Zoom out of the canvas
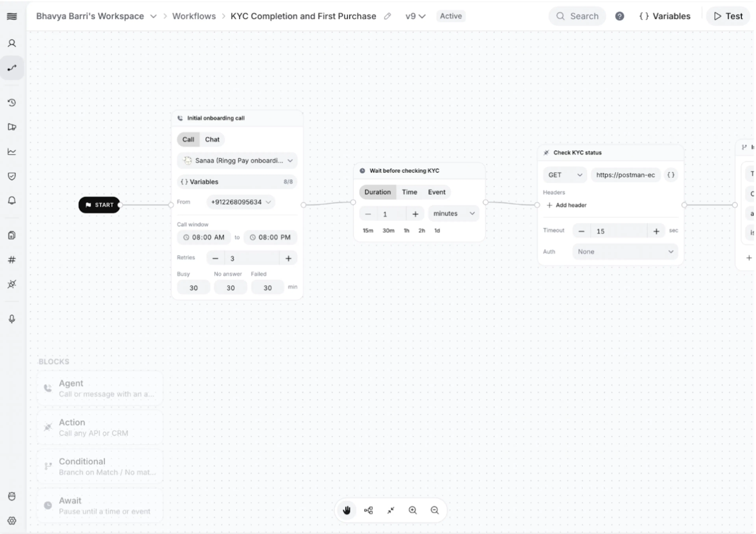756x534 pixels. click(435, 510)
